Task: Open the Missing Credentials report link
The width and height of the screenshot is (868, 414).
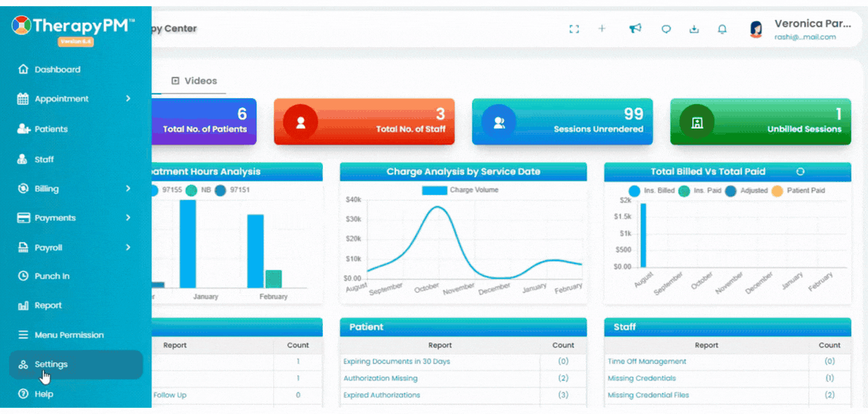Action: (643, 378)
